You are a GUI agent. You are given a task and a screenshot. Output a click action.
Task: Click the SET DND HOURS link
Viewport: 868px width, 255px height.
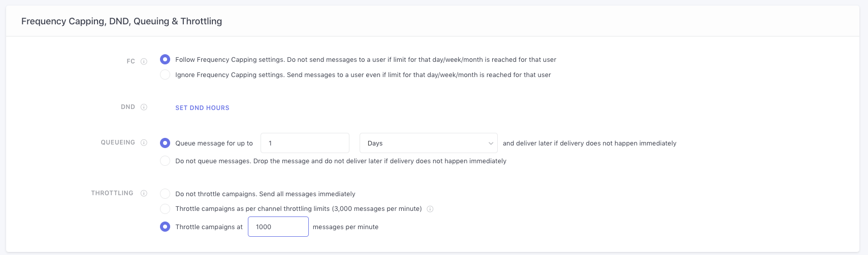point(202,108)
